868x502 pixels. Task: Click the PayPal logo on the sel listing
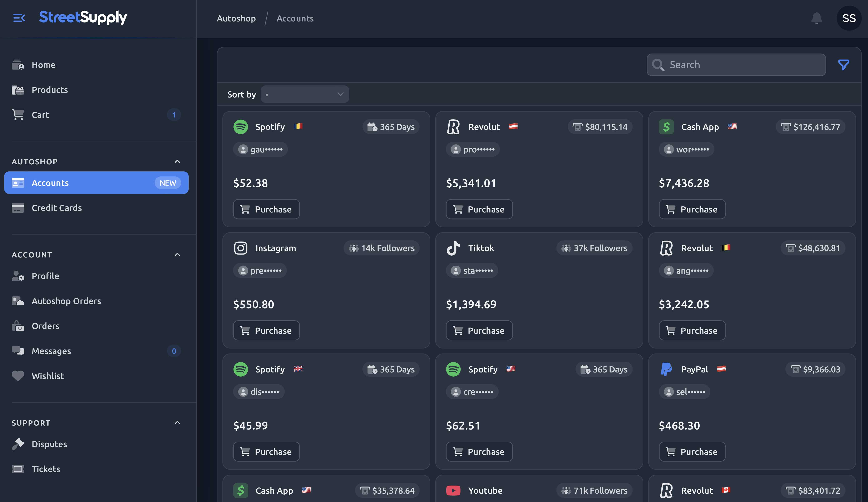pos(666,369)
